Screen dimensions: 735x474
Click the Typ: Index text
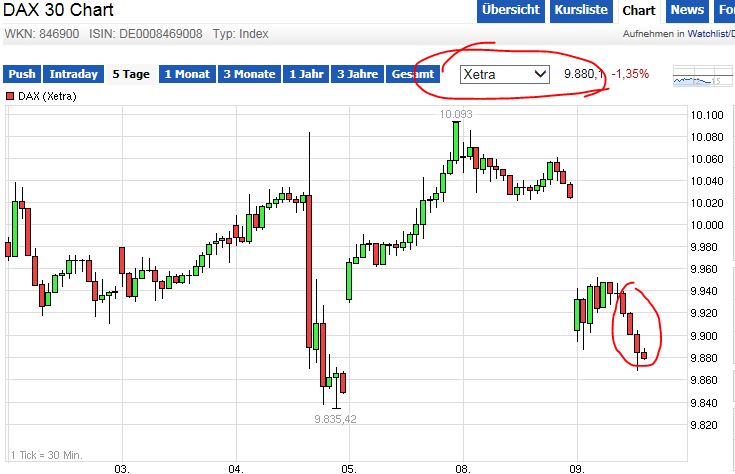(240, 34)
